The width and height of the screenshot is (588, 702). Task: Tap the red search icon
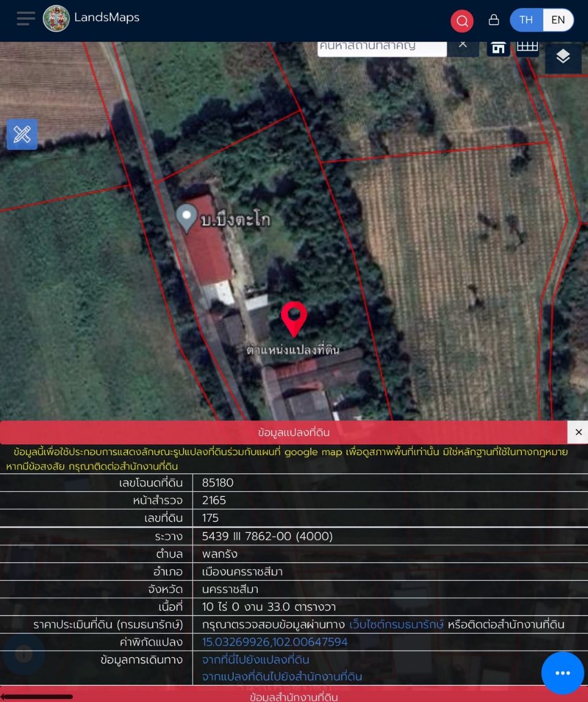[x=462, y=21]
